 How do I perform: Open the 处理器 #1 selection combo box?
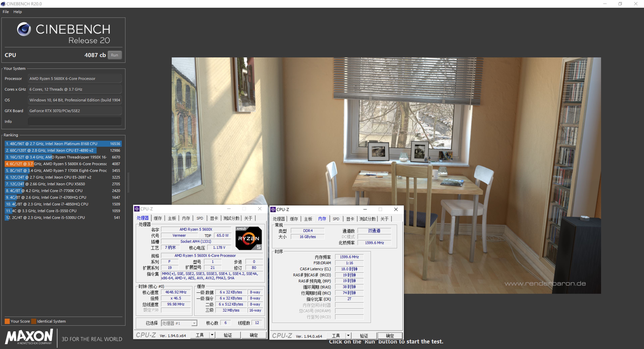pyautogui.click(x=179, y=323)
